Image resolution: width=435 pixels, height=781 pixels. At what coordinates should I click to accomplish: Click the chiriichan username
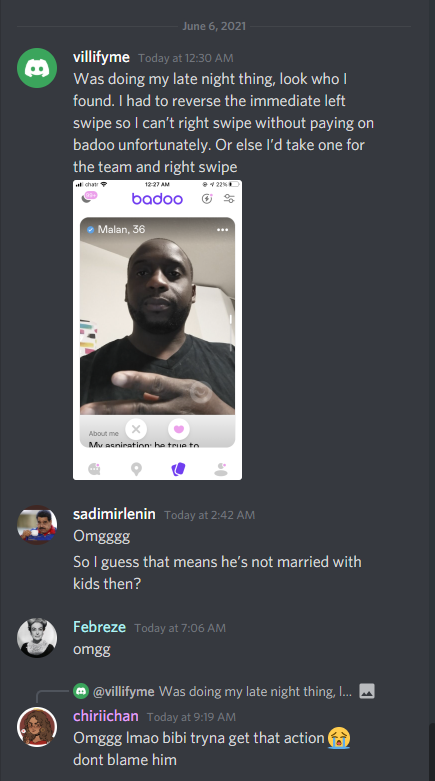tap(106, 716)
